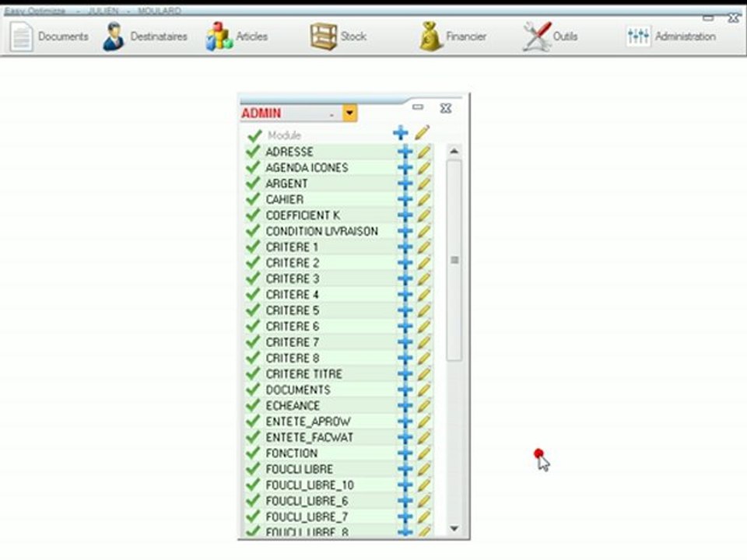Click plus icon on COEFFICIENT K row
The width and height of the screenshot is (747, 560).
pyautogui.click(x=405, y=215)
